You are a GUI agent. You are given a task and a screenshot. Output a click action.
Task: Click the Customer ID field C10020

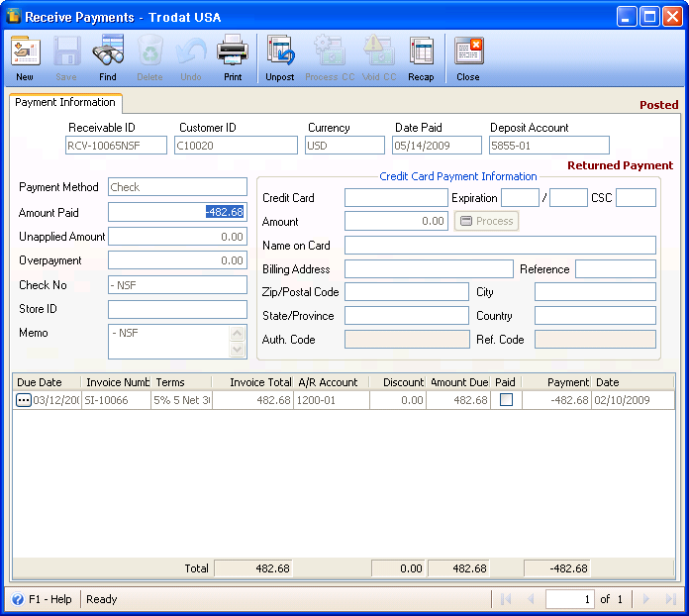pyautogui.click(x=236, y=146)
